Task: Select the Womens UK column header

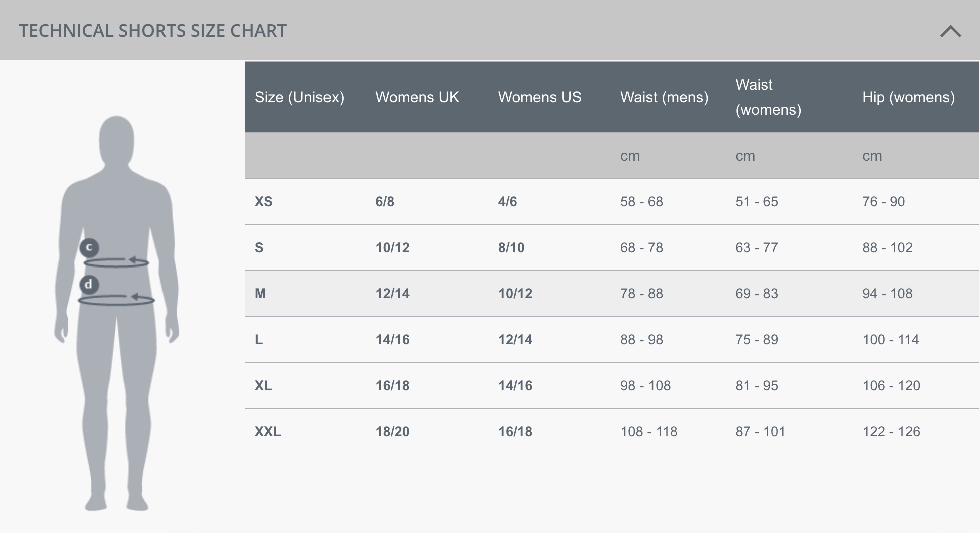Action: point(417,97)
